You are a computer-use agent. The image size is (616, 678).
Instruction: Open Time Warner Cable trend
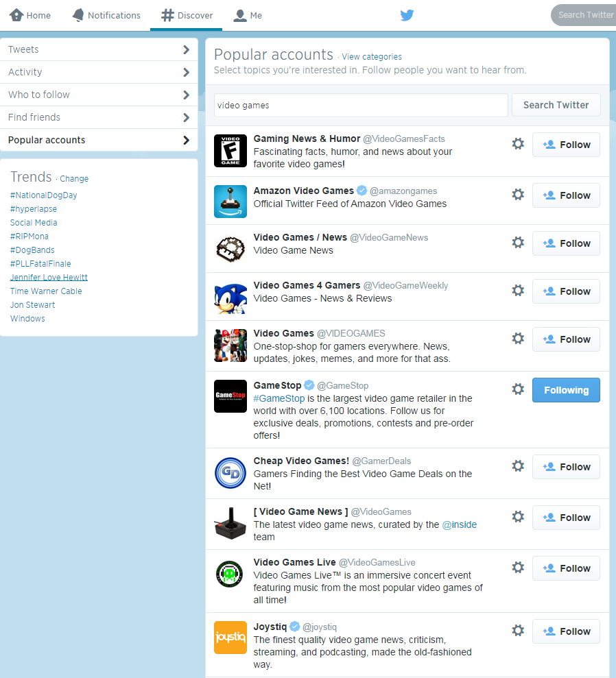(46, 291)
